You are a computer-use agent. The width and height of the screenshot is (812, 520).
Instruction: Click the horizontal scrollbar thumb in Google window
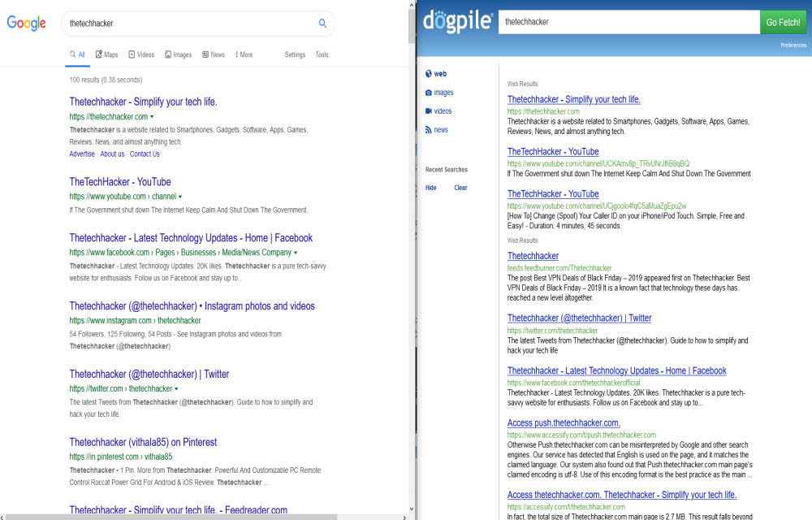pos(171,517)
